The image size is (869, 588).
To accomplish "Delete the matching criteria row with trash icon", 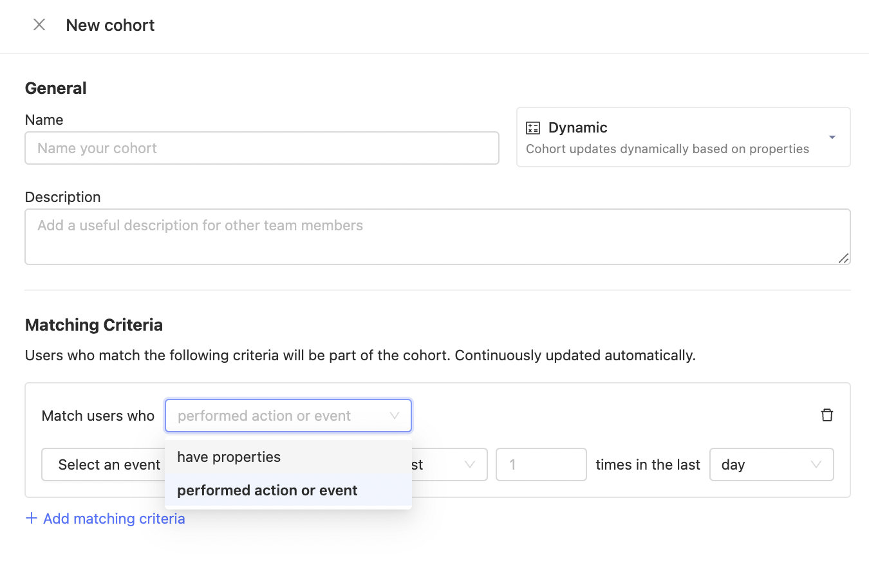I will click(827, 415).
